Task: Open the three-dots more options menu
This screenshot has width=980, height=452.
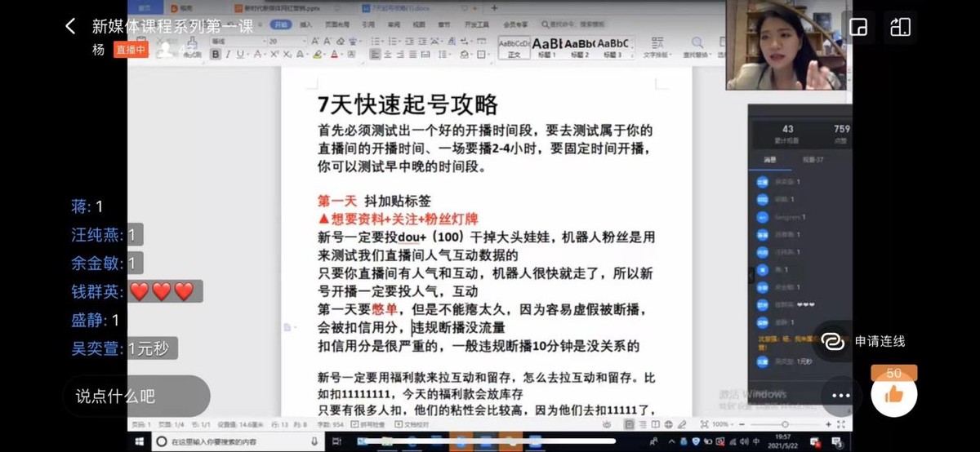Action: (x=841, y=395)
